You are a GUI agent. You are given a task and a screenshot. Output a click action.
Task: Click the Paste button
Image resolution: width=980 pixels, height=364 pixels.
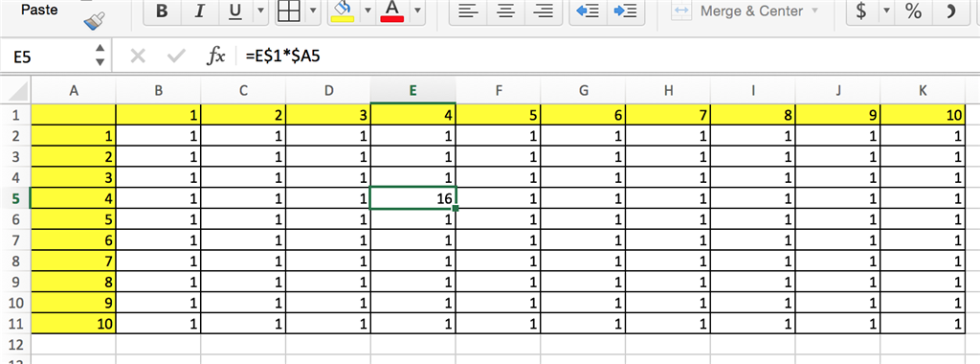(38, 10)
